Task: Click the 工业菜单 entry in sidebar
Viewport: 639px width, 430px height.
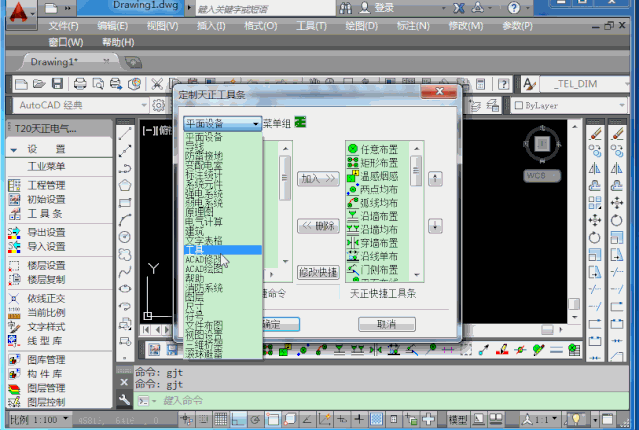Action: click(x=46, y=166)
